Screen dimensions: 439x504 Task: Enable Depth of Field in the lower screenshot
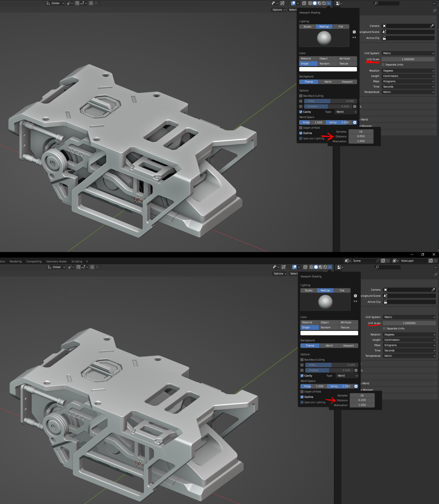pos(302,392)
